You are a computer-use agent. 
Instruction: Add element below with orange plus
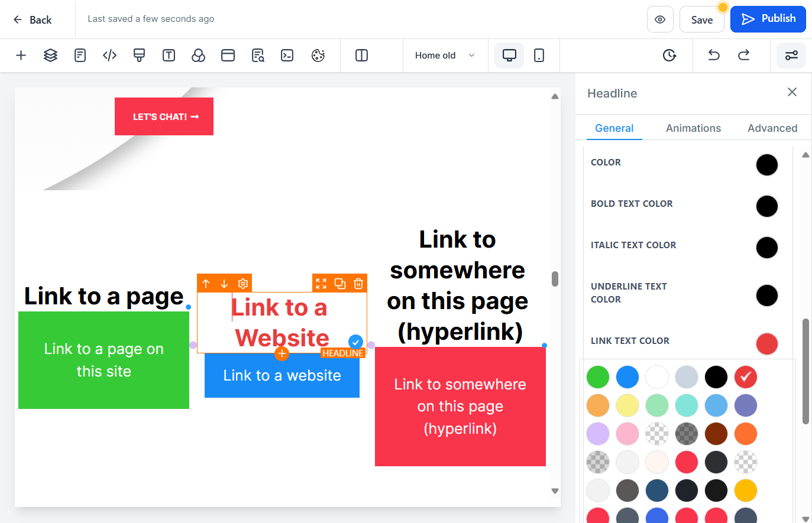pos(282,353)
